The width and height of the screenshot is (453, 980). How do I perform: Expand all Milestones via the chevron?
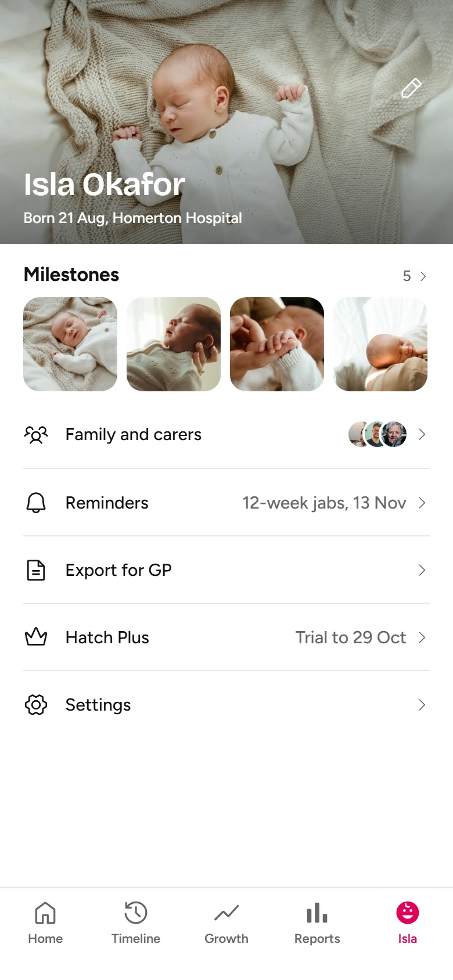(x=423, y=276)
